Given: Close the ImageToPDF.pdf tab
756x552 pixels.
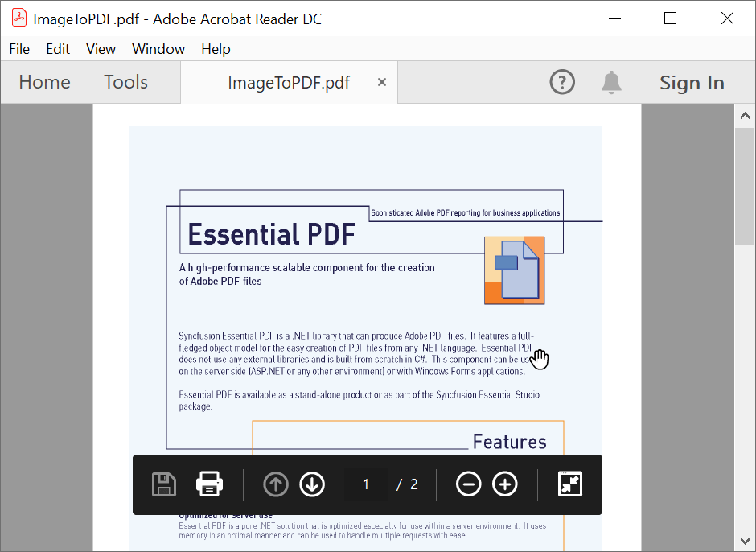Looking at the screenshot, I should [381, 81].
